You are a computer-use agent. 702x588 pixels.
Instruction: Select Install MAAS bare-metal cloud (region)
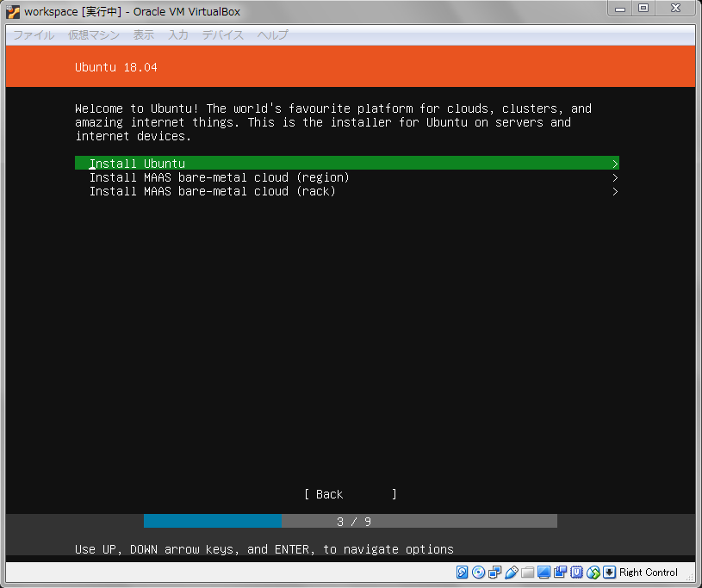347,177
